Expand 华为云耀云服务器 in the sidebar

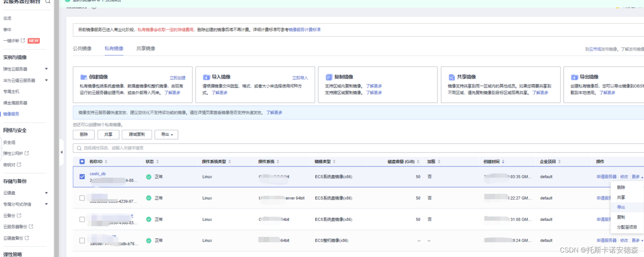click(x=46, y=80)
